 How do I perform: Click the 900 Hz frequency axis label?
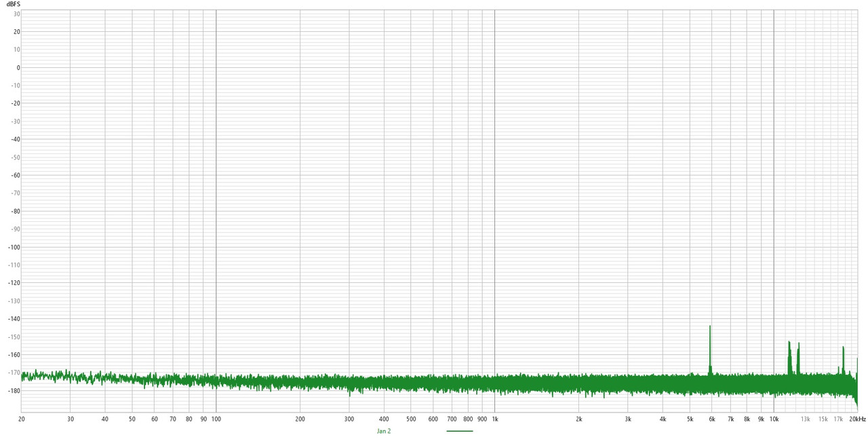(x=482, y=419)
